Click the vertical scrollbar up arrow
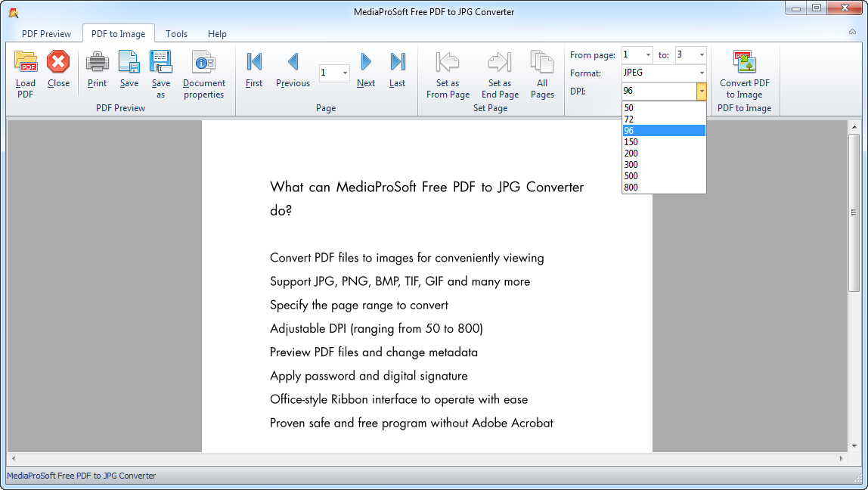Viewport: 868px width, 490px height. 854,127
